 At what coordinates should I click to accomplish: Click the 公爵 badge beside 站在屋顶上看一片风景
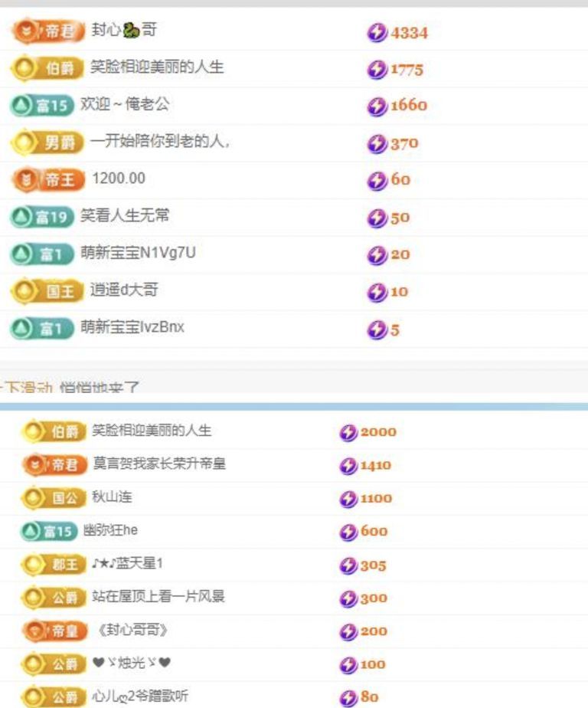54,598
